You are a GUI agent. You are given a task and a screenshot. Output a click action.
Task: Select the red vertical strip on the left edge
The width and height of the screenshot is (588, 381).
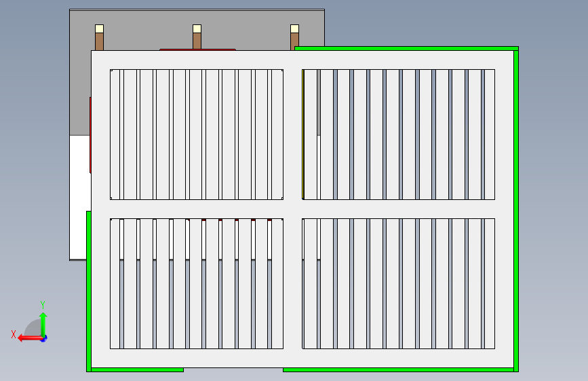pyautogui.click(x=90, y=135)
